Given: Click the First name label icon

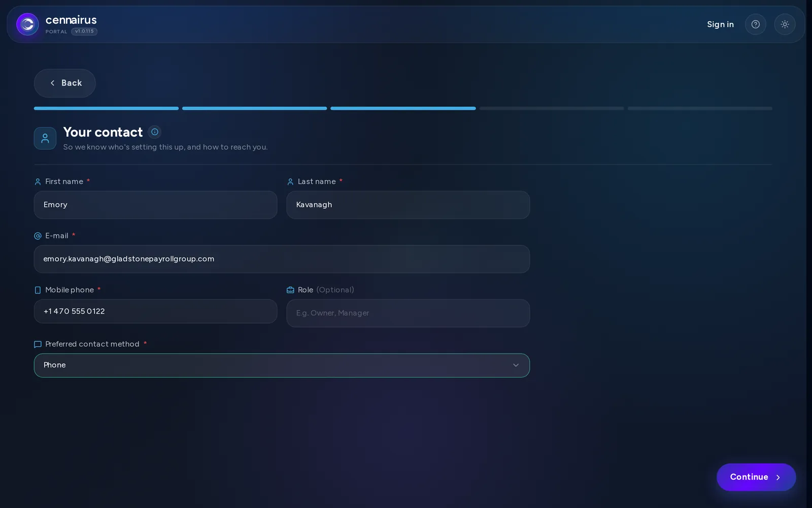Looking at the screenshot, I should (38, 182).
